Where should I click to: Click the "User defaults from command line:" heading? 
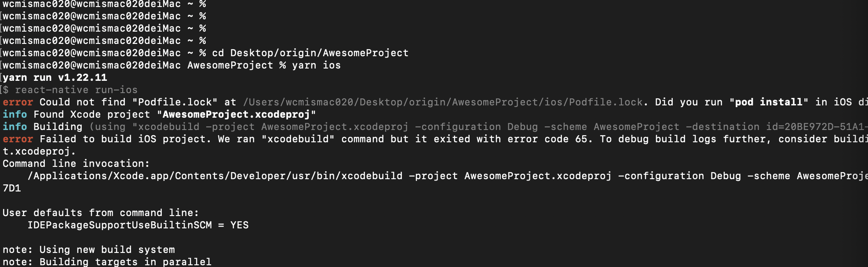tap(101, 213)
